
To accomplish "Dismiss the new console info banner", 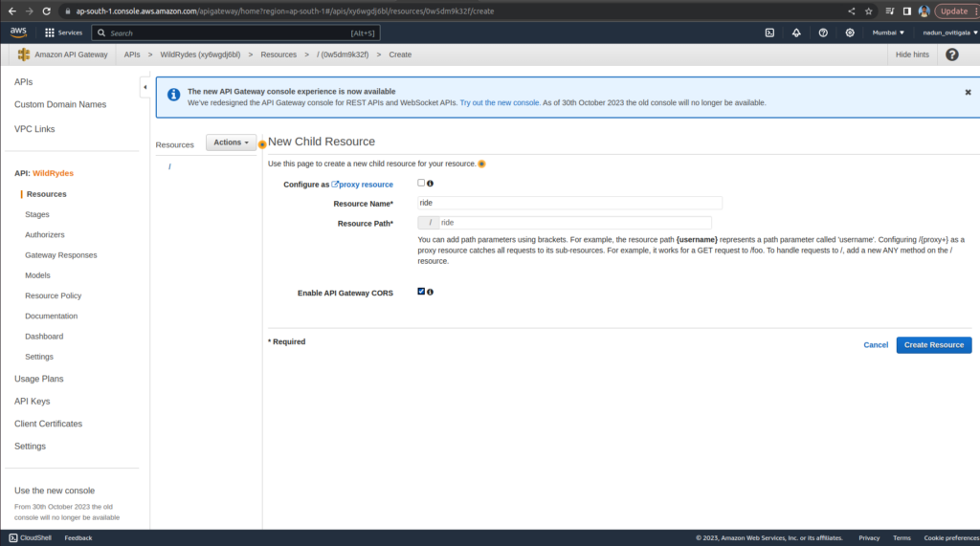I will coord(969,92).
